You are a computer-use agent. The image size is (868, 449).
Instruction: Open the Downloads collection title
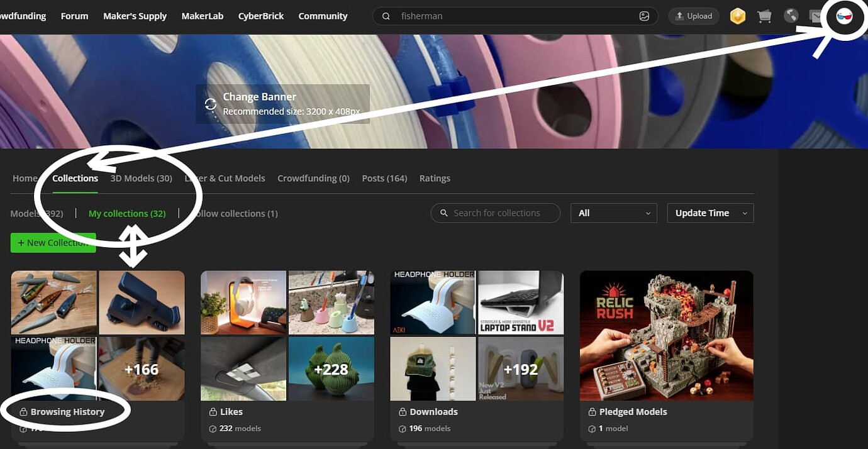(x=433, y=411)
